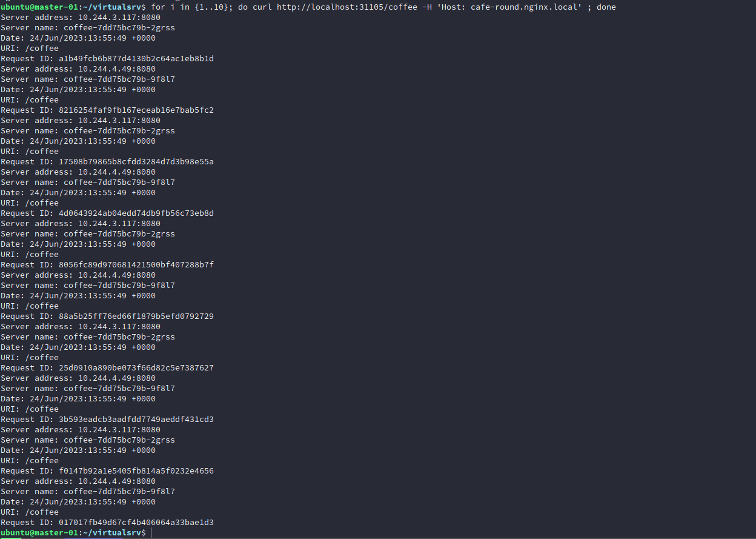
Task: Click Request ID 4d0643924ab04edd74db9fb56c73eb8d
Action: click(x=136, y=213)
